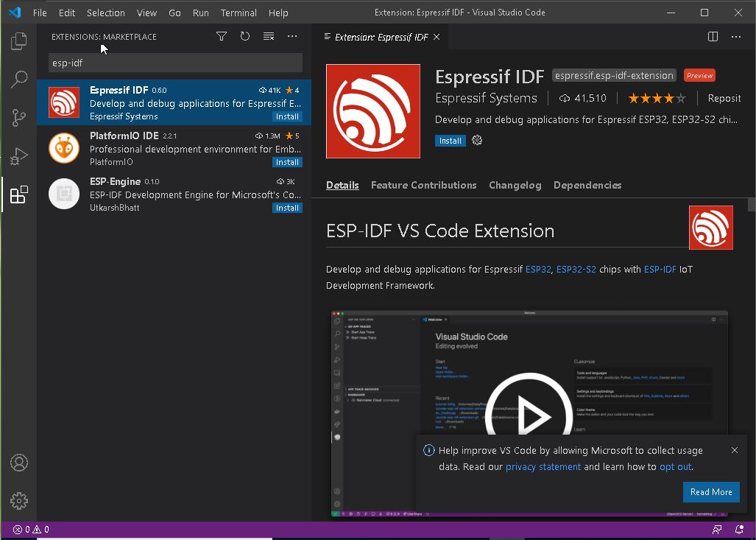Open Espressif IDF manage gear icon

click(x=477, y=141)
